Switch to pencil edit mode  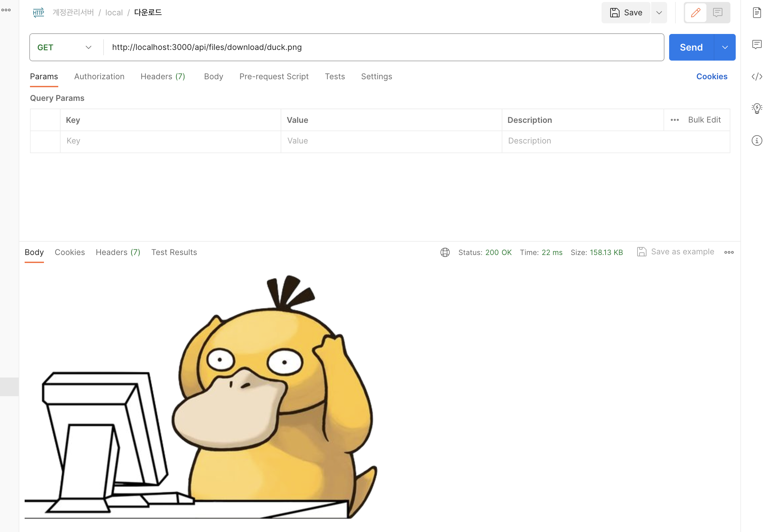695,13
